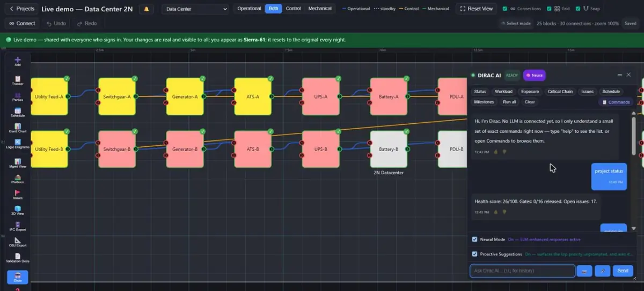Toggle the Connections checkbox

[506, 9]
